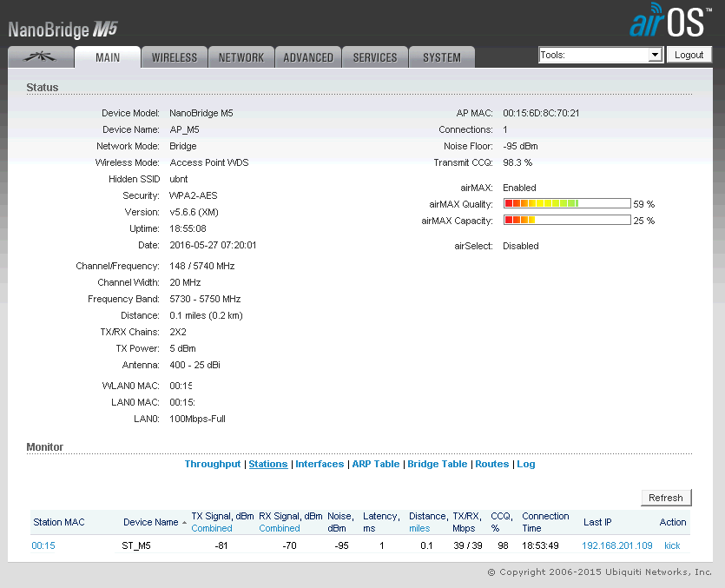Open the WIRELESS tab

click(175, 57)
